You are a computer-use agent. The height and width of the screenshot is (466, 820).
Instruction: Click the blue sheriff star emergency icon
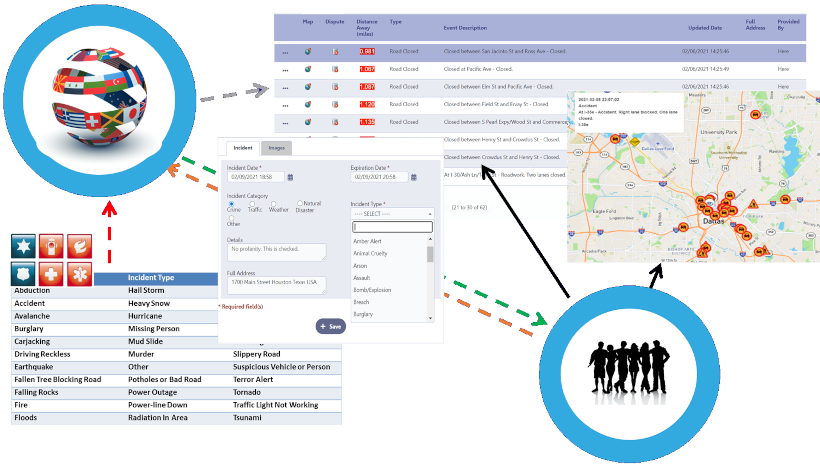pos(24,246)
